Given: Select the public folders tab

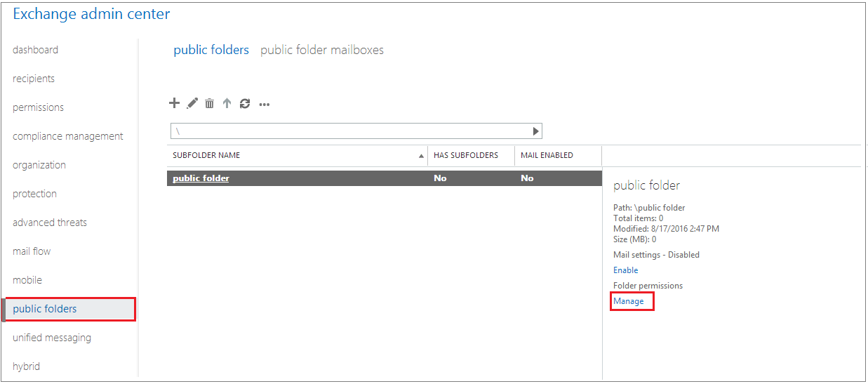Looking at the screenshot, I should coord(211,50).
